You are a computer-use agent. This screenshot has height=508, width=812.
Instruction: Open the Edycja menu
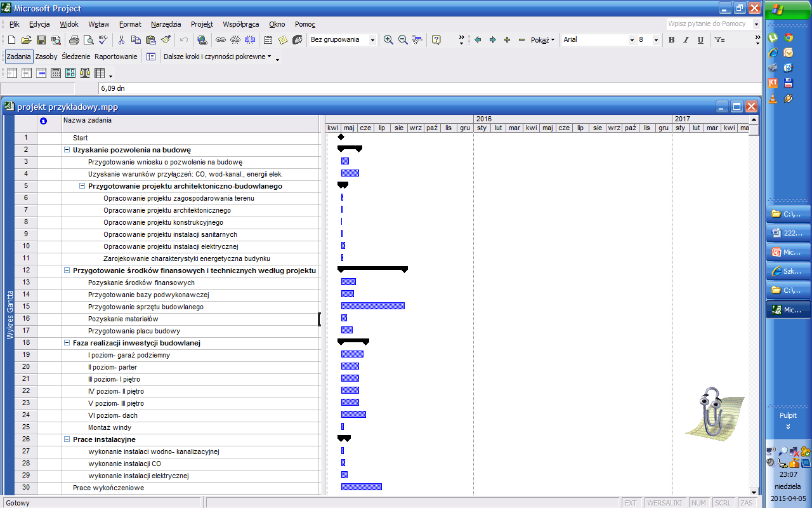point(39,24)
